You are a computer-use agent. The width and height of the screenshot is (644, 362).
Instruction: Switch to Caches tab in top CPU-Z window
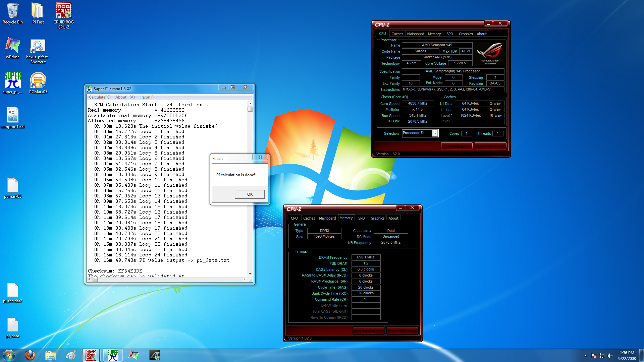coord(397,34)
